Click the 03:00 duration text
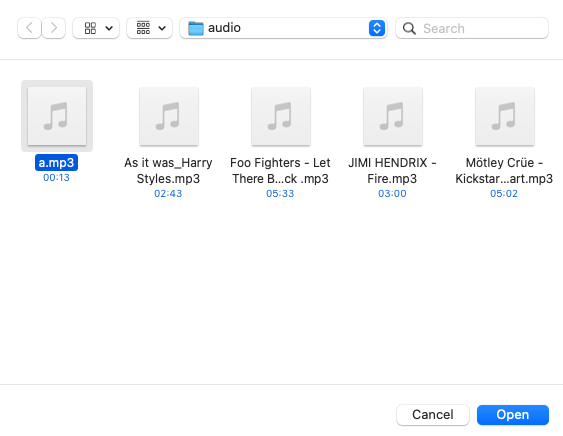The width and height of the screenshot is (563, 436). point(392,194)
